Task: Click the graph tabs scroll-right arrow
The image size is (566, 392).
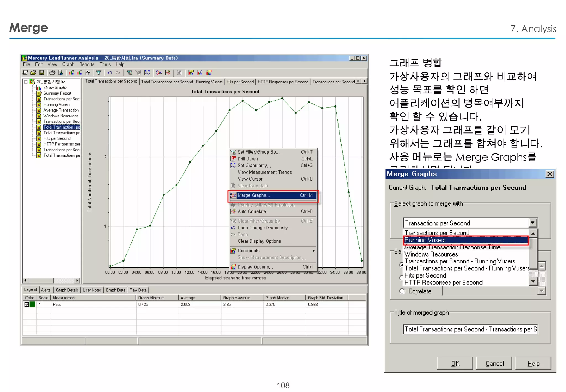Action: pyautogui.click(x=364, y=81)
